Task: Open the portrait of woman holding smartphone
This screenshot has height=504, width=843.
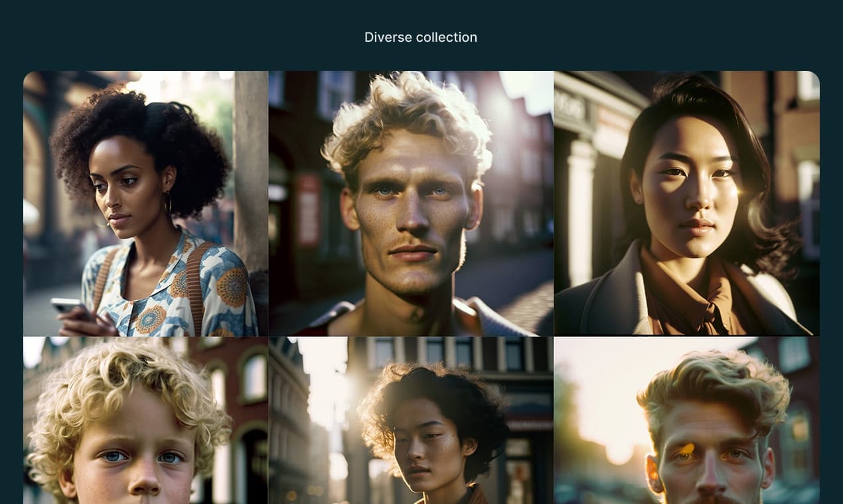Action: tap(145, 203)
